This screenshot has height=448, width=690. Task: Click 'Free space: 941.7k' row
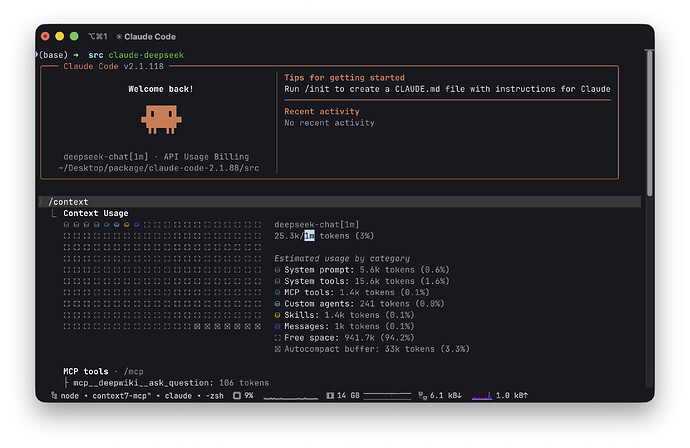click(x=344, y=338)
